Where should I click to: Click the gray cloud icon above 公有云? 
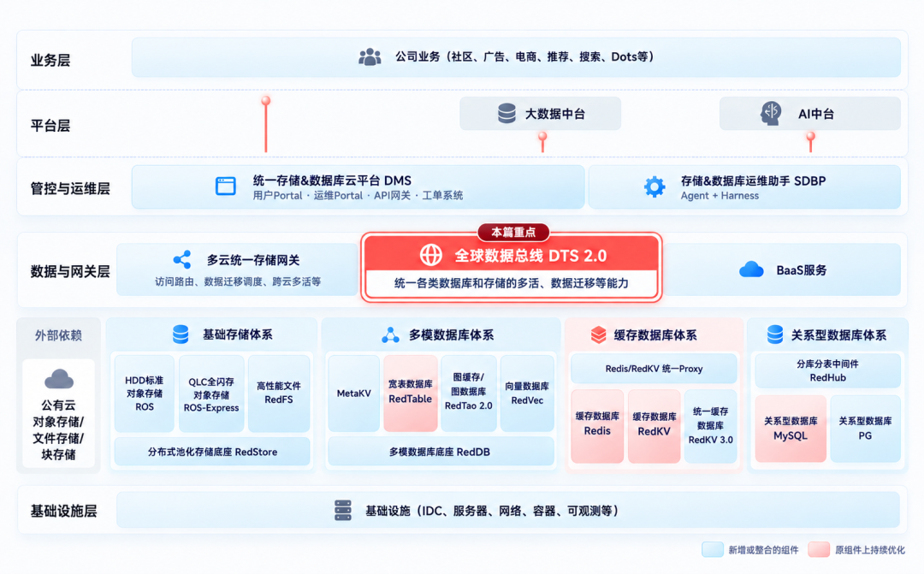59,379
